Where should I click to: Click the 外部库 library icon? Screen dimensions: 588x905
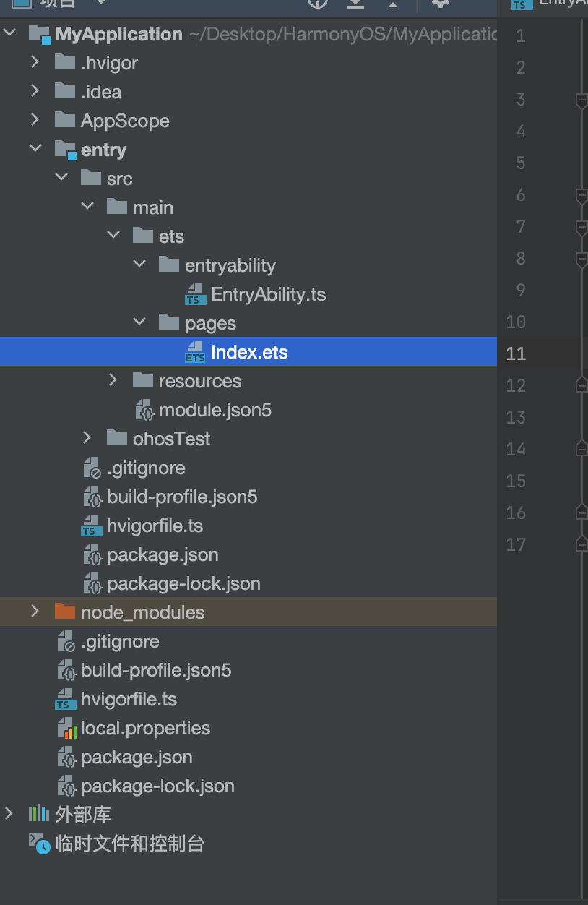(x=38, y=815)
